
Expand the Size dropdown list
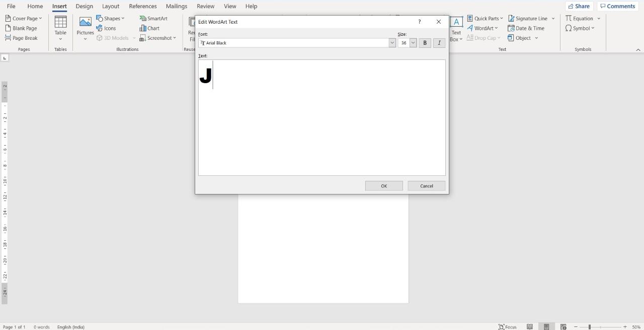point(413,43)
